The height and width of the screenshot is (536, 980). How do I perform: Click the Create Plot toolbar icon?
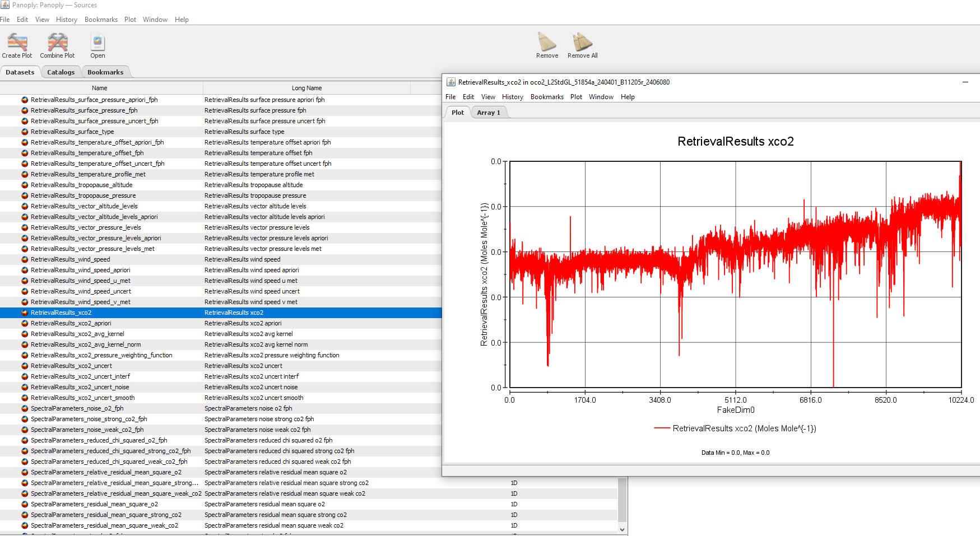(17, 42)
